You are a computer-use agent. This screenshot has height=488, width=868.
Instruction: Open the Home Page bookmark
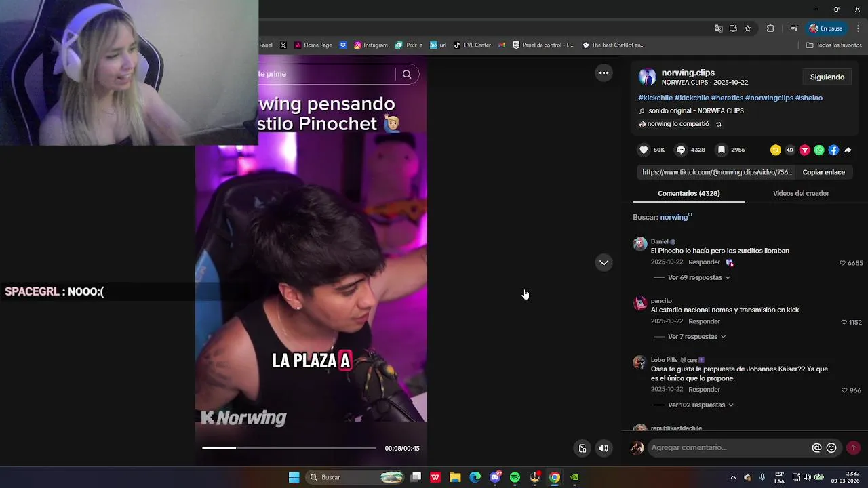click(x=313, y=45)
